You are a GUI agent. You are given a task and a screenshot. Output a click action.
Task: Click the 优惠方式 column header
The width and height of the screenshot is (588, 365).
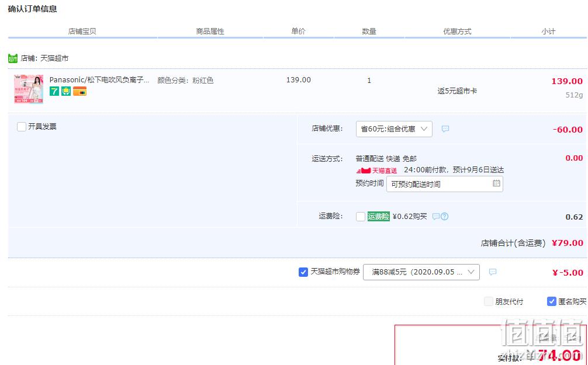coord(457,32)
